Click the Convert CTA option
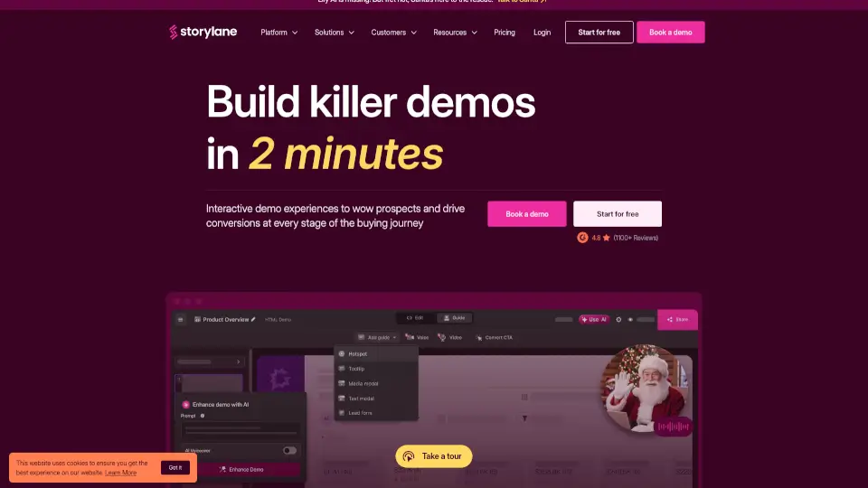Image resolution: width=868 pixels, height=488 pixels. point(494,337)
